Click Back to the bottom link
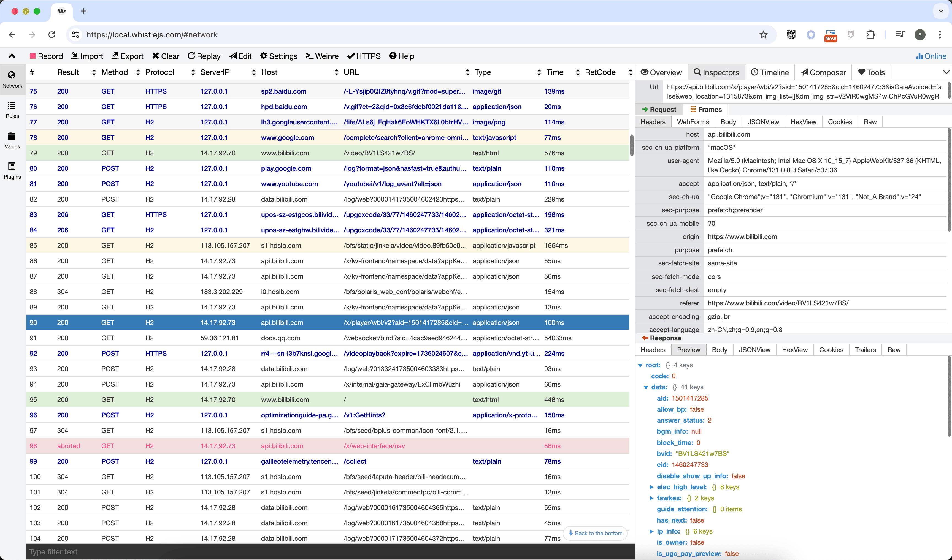This screenshot has height=560, width=952. click(595, 533)
